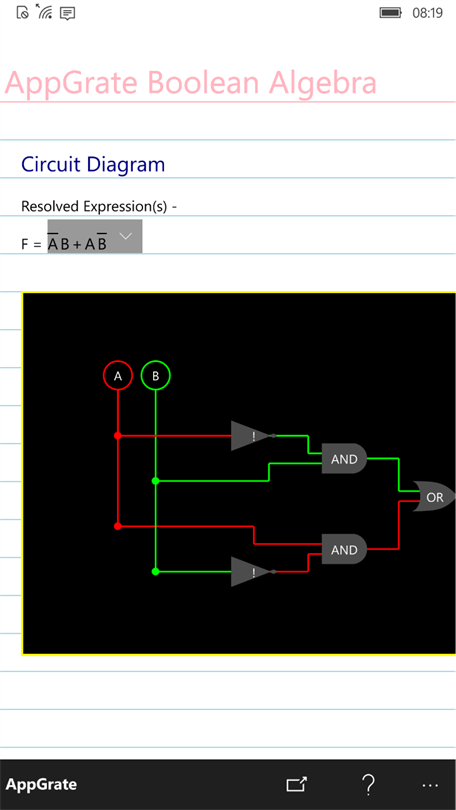456x810 pixels.
Task: Tap the notification message status icon
Action: tap(68, 13)
